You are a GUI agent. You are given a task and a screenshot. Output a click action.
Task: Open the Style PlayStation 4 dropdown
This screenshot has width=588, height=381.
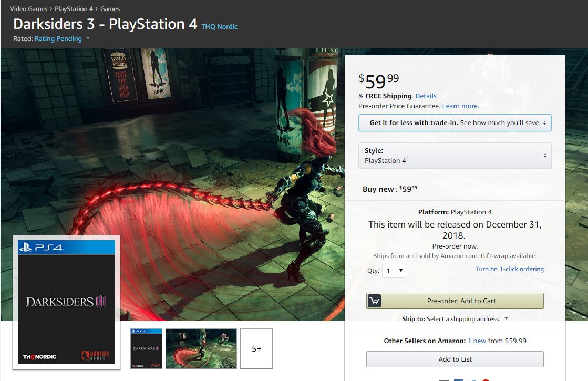pyautogui.click(x=455, y=156)
